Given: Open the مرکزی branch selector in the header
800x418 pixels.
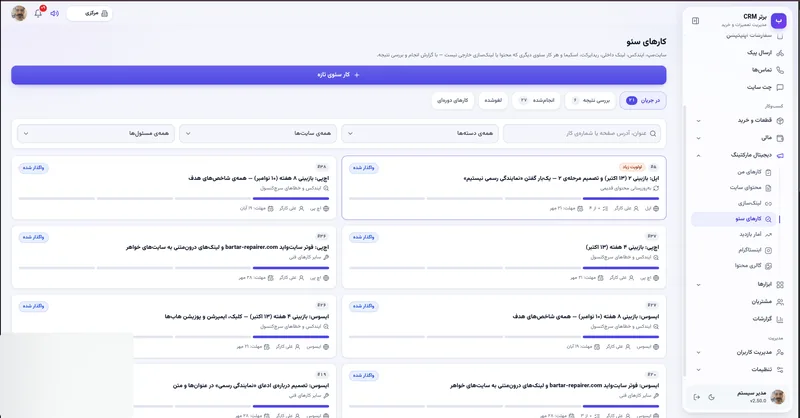Looking at the screenshot, I should pos(90,13).
